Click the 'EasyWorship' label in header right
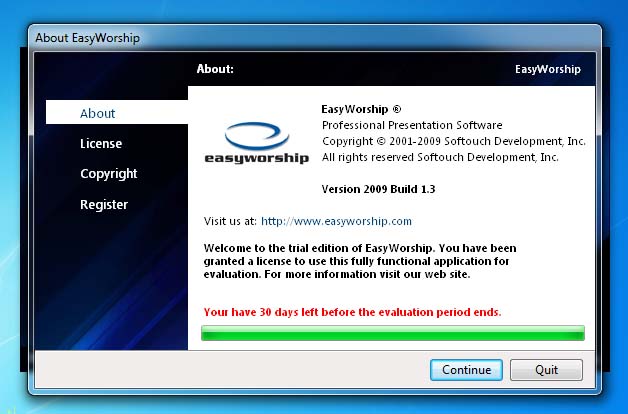 (547, 69)
